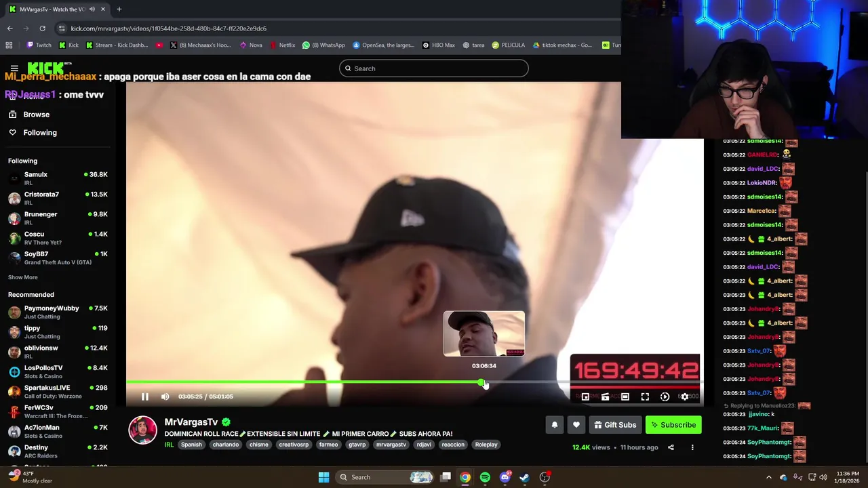Expand Show more followed channels

click(23, 277)
